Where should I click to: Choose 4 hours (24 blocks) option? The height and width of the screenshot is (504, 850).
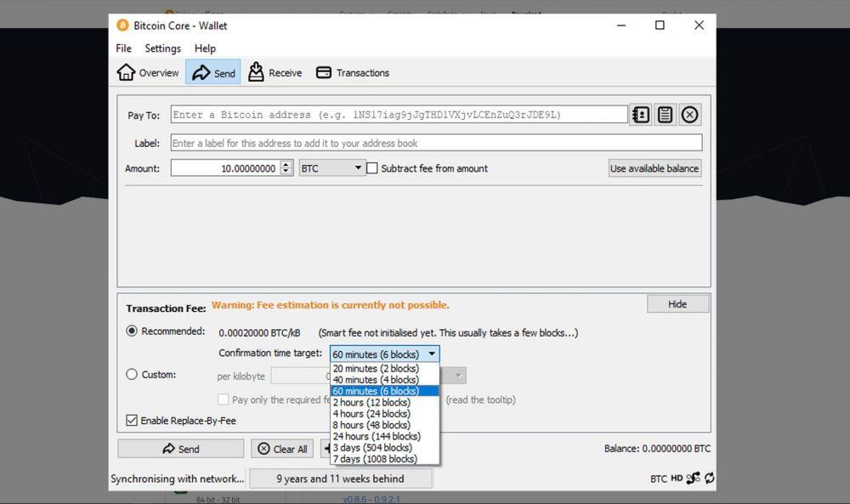[x=385, y=414]
